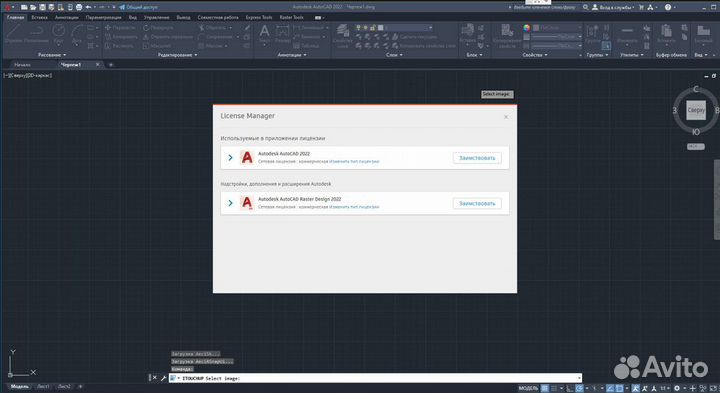This screenshot has height=393, width=720.
Task: Click Заимствовать button for AutoCAD 2022
Action: click(x=477, y=157)
